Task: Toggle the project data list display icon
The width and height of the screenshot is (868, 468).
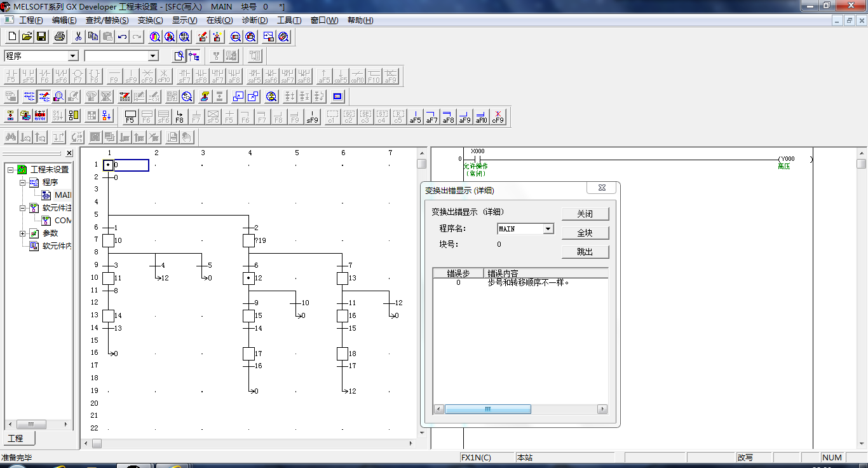Action: coord(194,56)
